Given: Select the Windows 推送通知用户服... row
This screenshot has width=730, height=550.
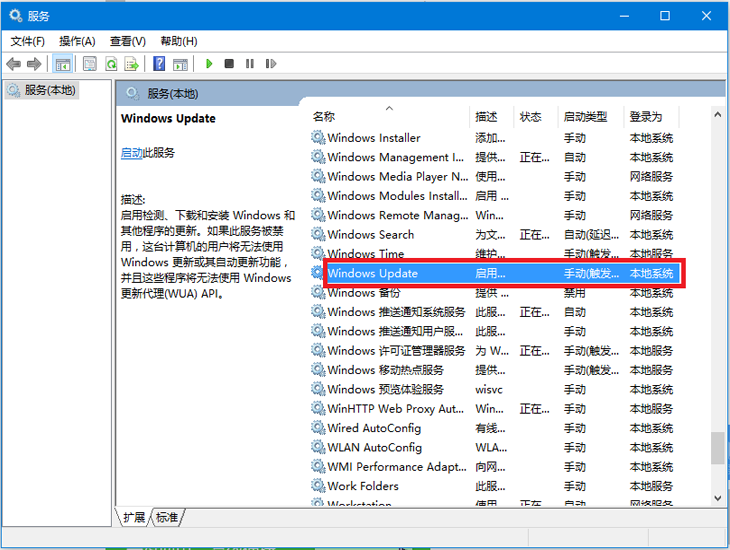Looking at the screenshot, I should pyautogui.click(x=495, y=331).
